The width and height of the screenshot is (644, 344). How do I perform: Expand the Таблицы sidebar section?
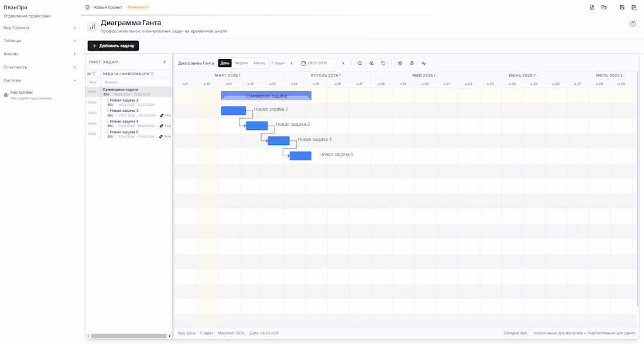40,41
